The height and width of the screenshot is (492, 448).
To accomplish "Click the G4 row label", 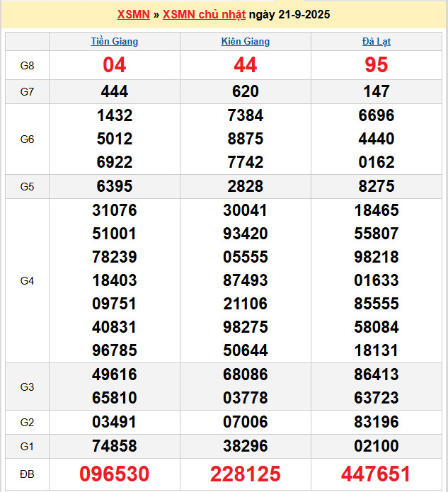I will [27, 280].
